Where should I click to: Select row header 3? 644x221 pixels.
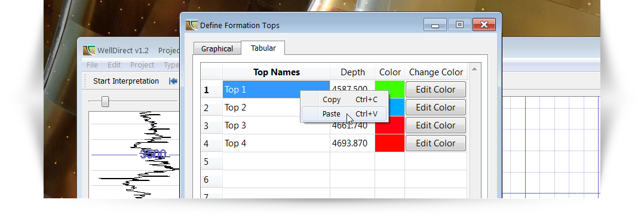point(211,125)
